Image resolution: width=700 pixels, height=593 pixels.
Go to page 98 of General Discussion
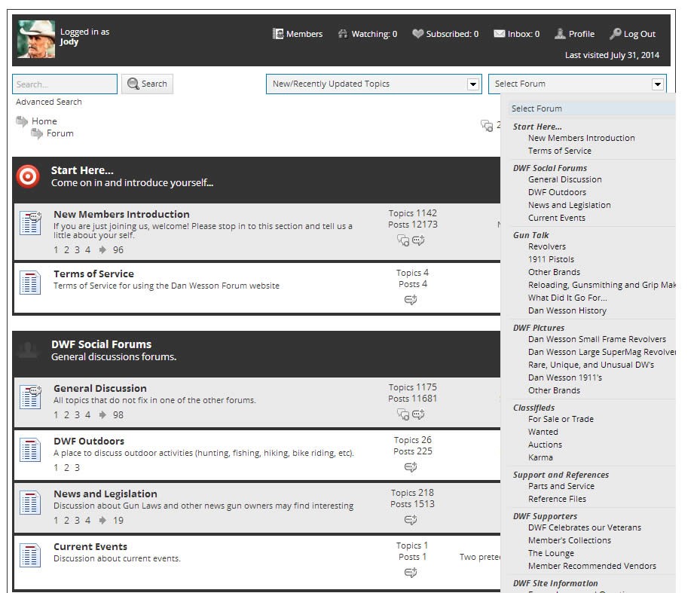click(x=118, y=415)
